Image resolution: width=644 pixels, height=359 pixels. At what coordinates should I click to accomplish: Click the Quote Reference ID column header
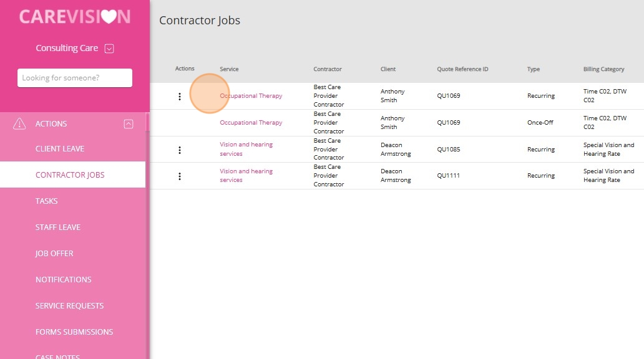(x=462, y=69)
